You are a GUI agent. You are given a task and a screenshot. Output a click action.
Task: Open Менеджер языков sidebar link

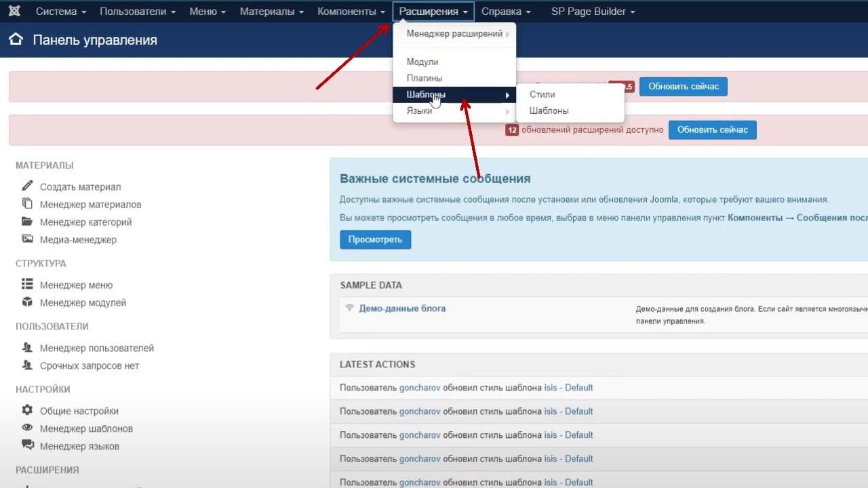(79, 447)
